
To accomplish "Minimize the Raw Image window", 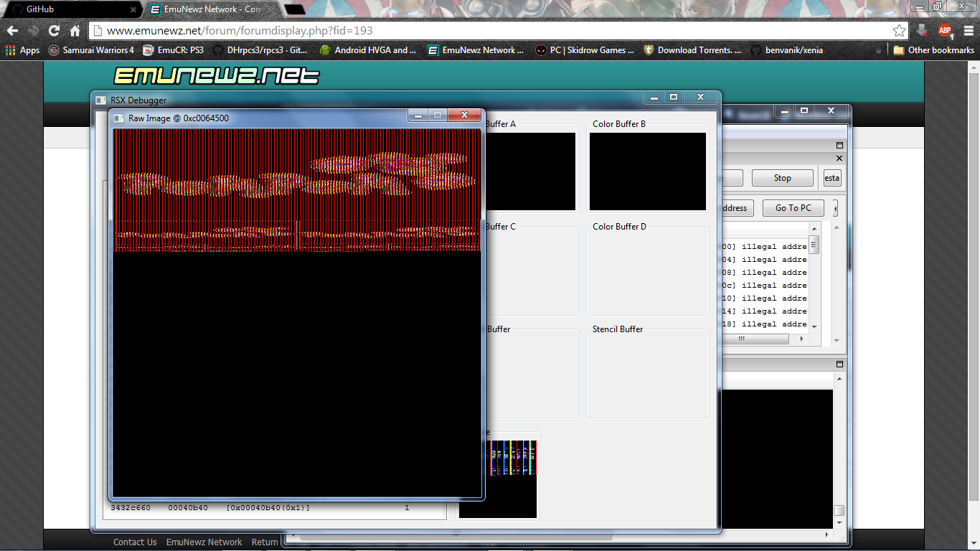I will coord(417,116).
